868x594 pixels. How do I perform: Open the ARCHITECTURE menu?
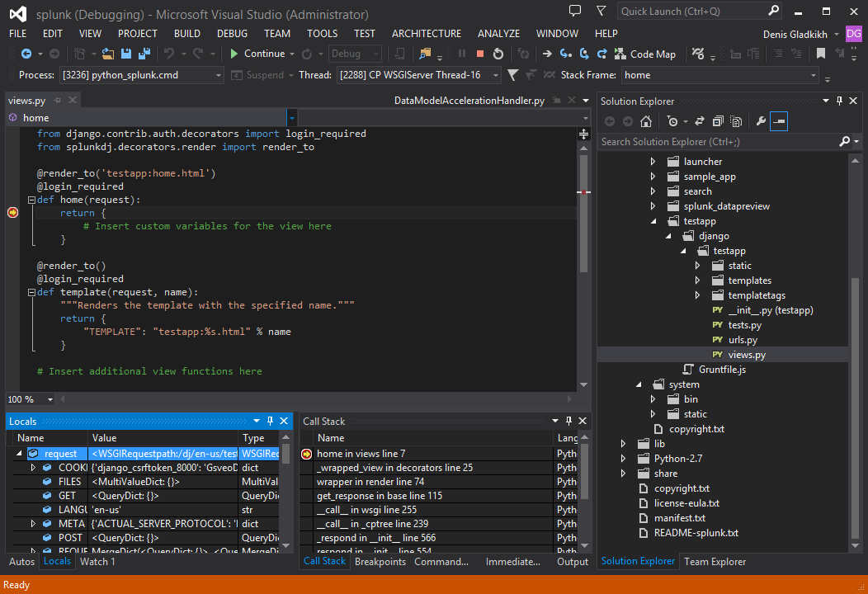point(427,34)
